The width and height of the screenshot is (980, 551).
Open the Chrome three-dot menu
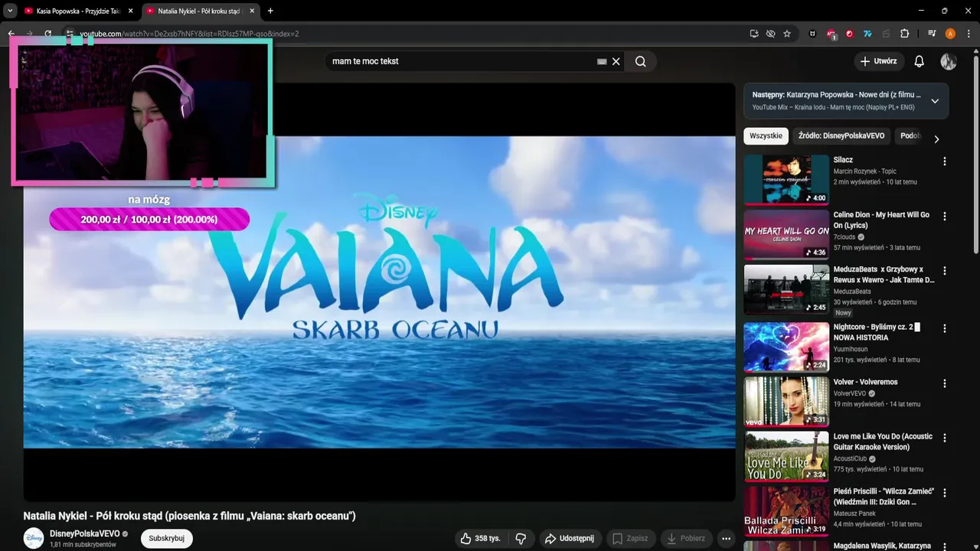(x=968, y=34)
